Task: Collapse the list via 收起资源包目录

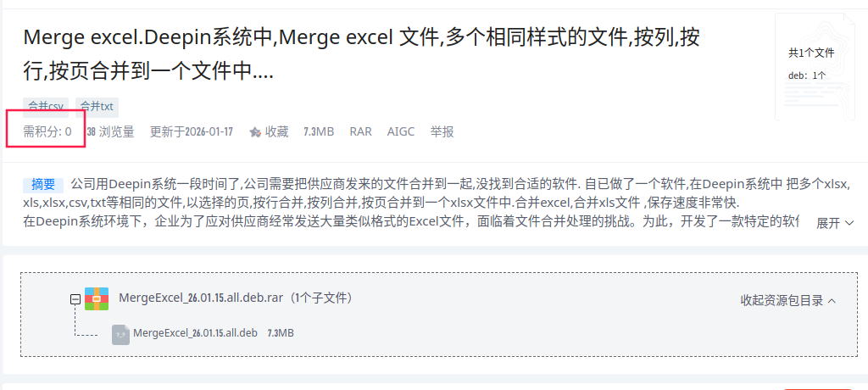Action: point(788,300)
